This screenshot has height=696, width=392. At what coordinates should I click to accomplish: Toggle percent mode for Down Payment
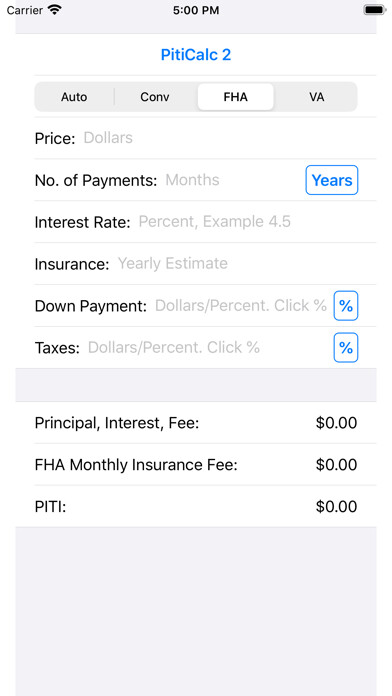(x=346, y=305)
